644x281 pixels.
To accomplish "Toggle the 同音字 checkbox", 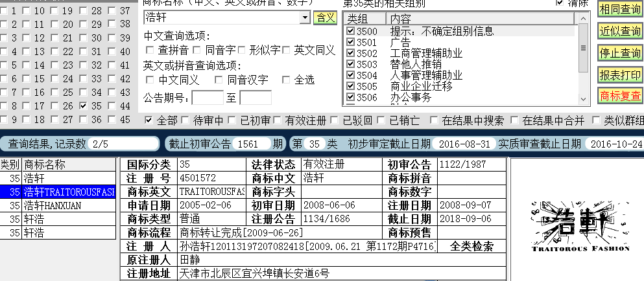I will tap(197, 51).
